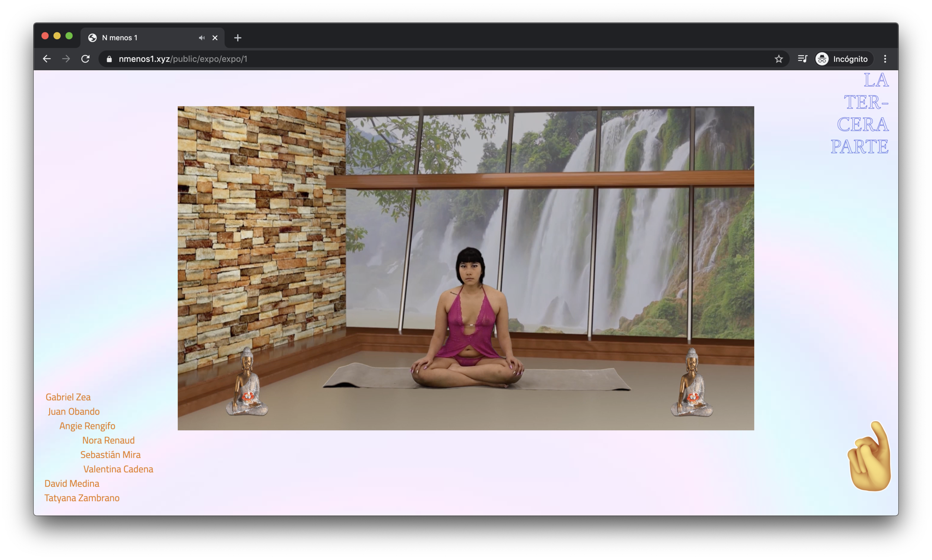Screen dimensions: 932x560
Task: Open the Angie Rengifo link
Action: 87,425
